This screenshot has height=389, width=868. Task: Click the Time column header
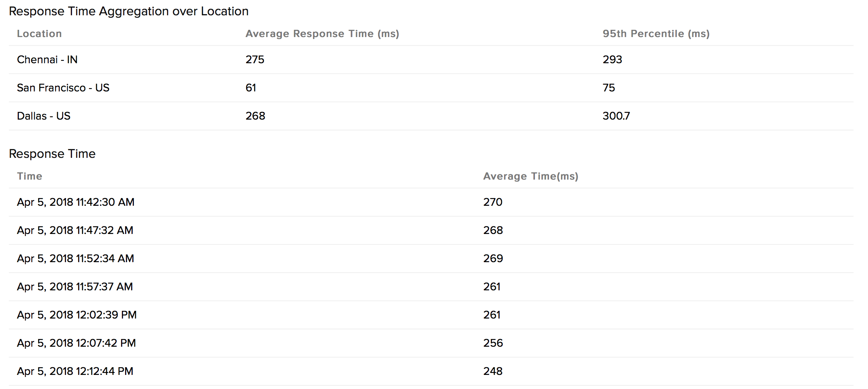click(x=30, y=176)
